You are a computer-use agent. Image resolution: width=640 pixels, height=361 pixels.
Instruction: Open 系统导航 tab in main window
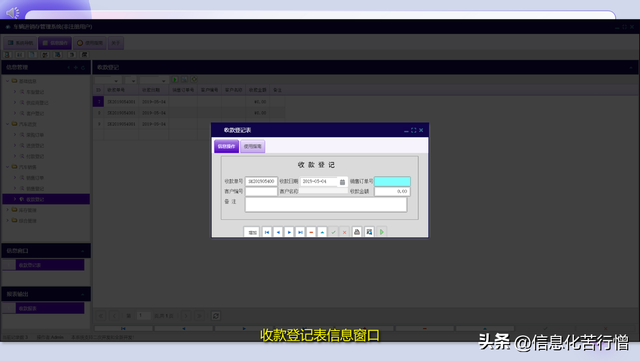click(x=21, y=43)
